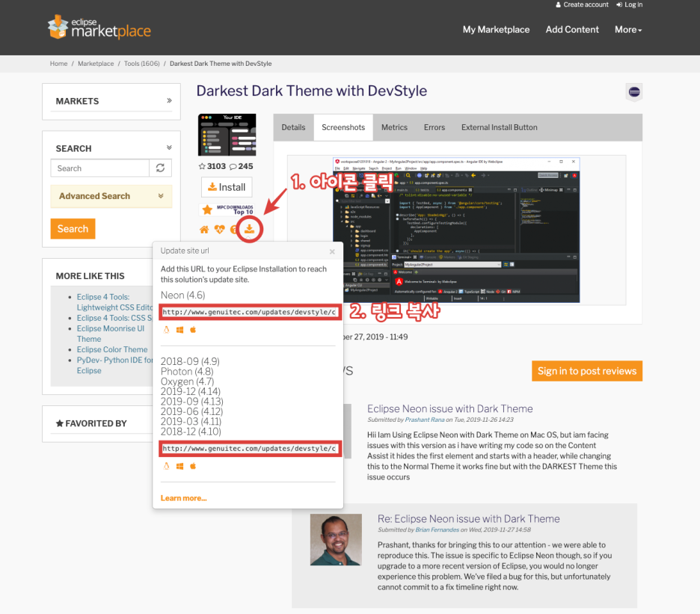The height and width of the screenshot is (614, 700).
Task: Click the orange home icon below Install
Action: pyautogui.click(x=204, y=230)
